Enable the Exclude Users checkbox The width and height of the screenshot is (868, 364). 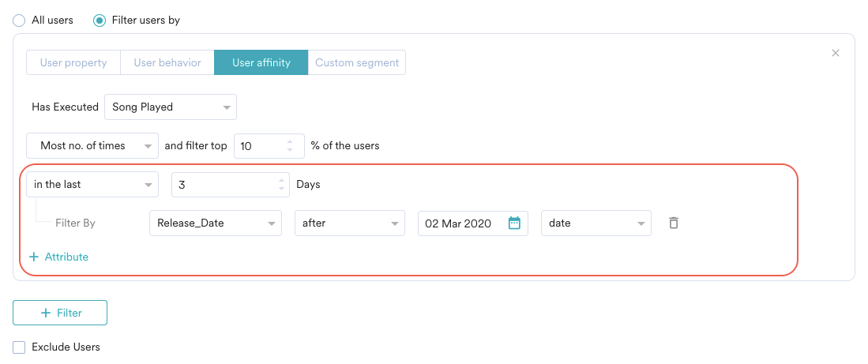(x=20, y=347)
